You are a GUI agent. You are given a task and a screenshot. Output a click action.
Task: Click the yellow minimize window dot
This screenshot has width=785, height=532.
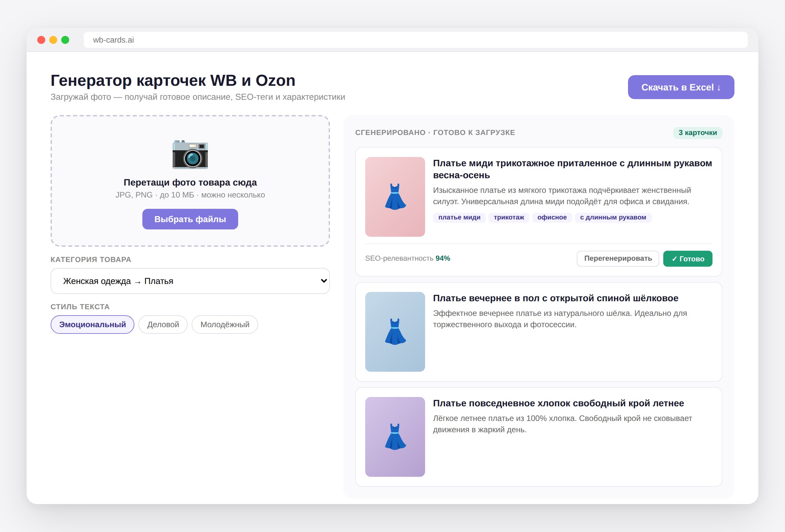click(53, 40)
